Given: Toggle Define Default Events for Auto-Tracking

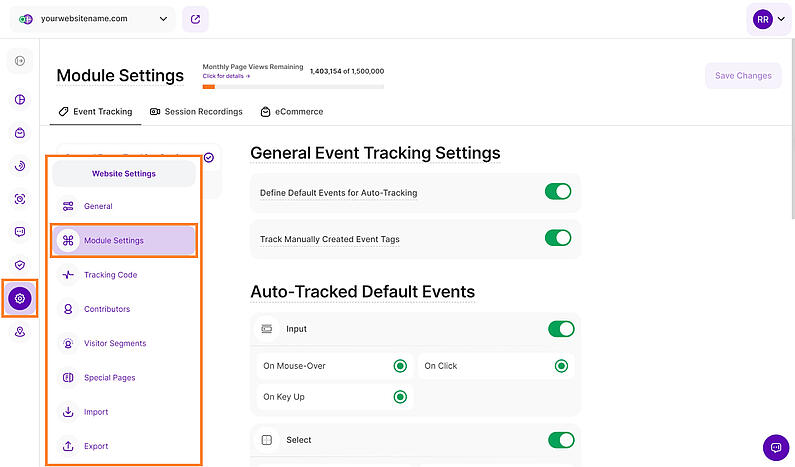Looking at the screenshot, I should (558, 192).
